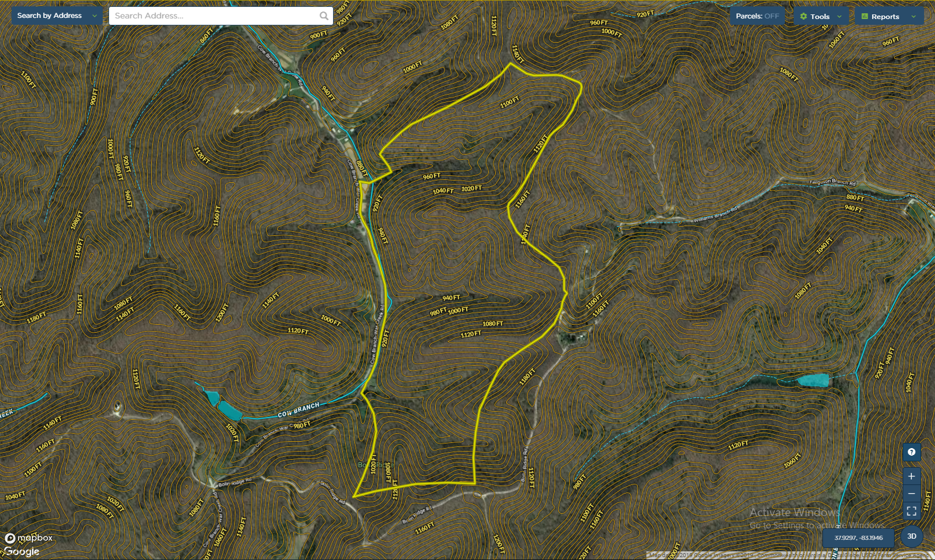Viewport: 935px width, 560px height.
Task: Expand the Search by Address dropdown
Action: tap(95, 16)
